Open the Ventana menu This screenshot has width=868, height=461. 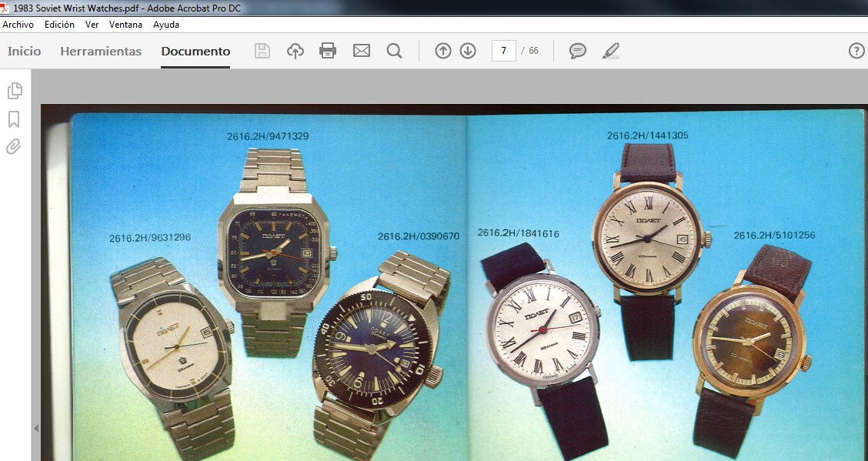pos(125,25)
